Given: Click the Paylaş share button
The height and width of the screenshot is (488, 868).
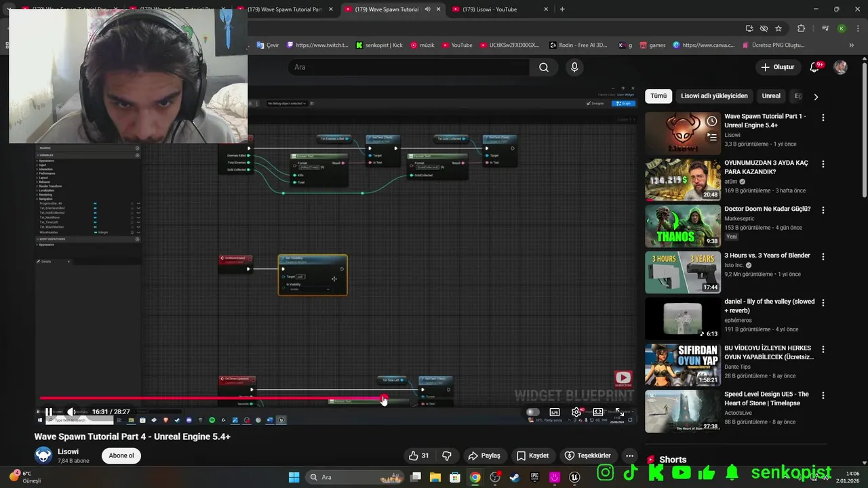Looking at the screenshot, I should tap(484, 455).
